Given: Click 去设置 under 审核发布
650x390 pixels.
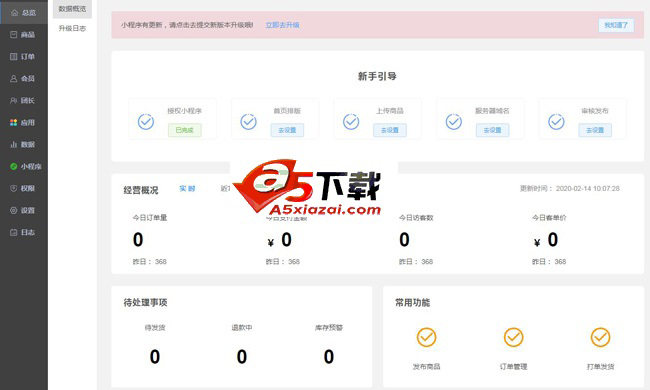Looking at the screenshot, I should click(595, 130).
